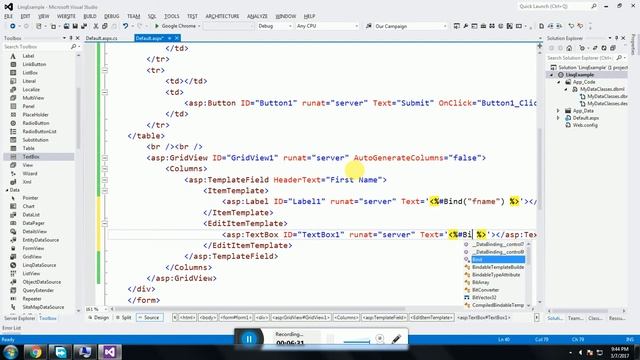
Task: Open the Error List tab
Action: click(11, 328)
